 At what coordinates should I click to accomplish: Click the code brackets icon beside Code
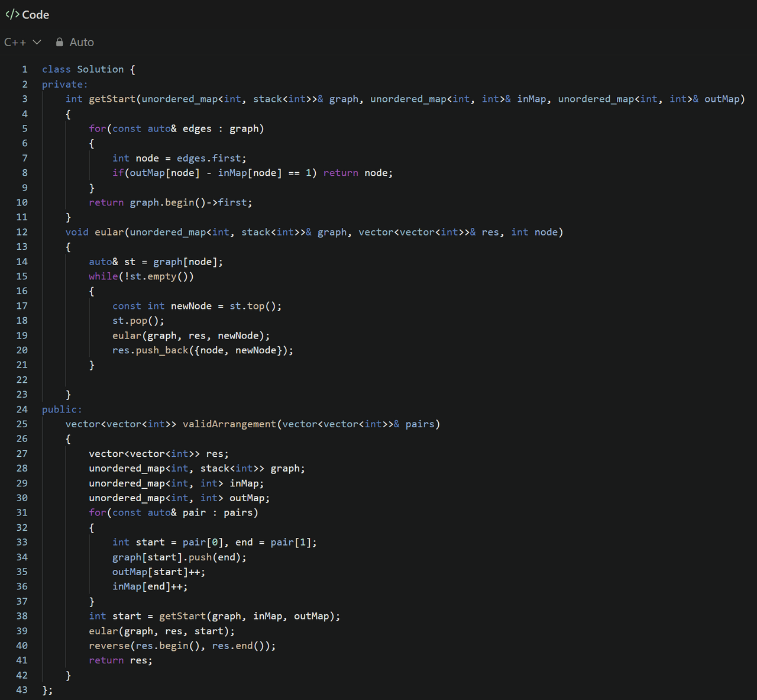pos(12,14)
